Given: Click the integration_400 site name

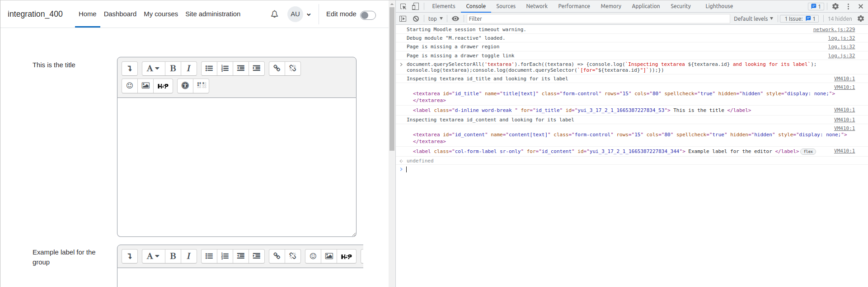Looking at the screenshot, I should (x=35, y=14).
